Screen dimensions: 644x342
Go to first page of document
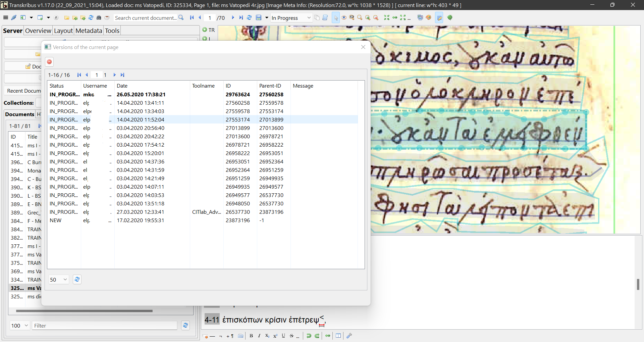point(192,17)
